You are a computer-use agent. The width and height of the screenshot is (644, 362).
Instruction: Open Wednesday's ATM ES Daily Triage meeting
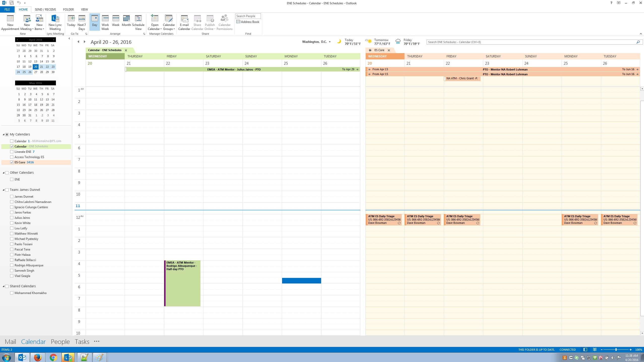click(x=384, y=220)
